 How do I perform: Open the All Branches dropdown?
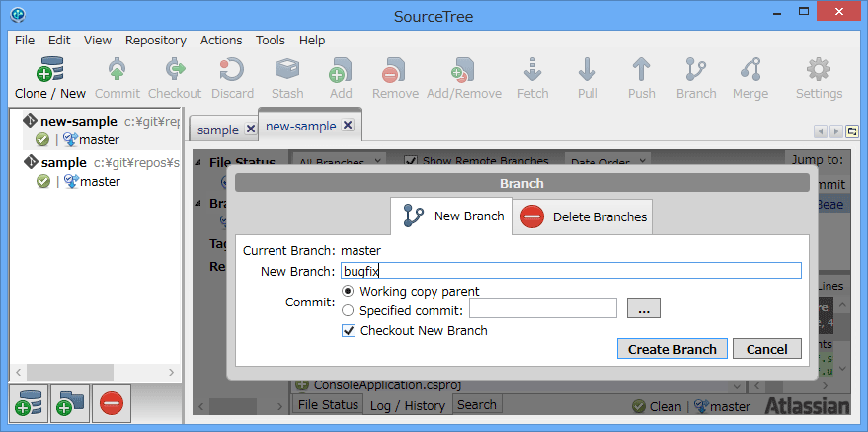tap(339, 162)
